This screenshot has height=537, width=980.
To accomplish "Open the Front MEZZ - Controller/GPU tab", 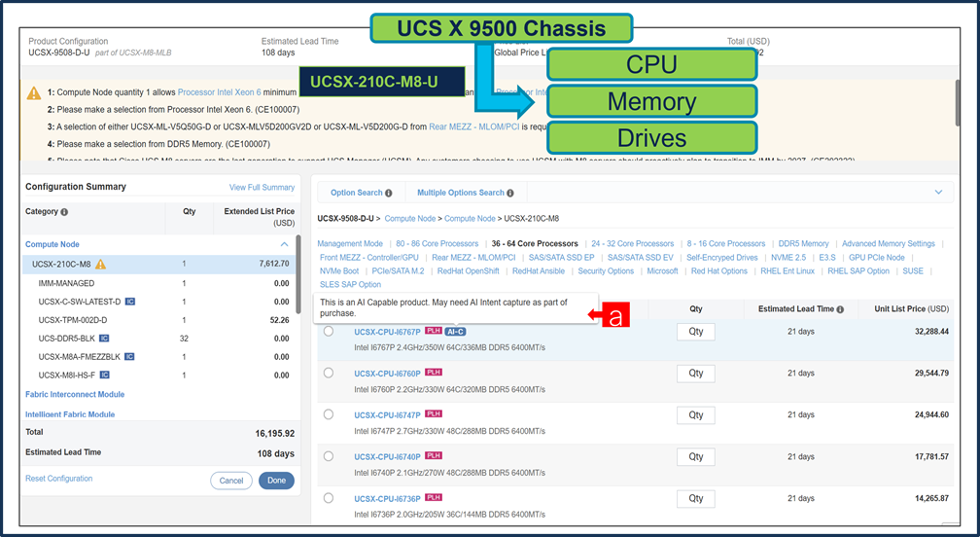I will (x=369, y=258).
